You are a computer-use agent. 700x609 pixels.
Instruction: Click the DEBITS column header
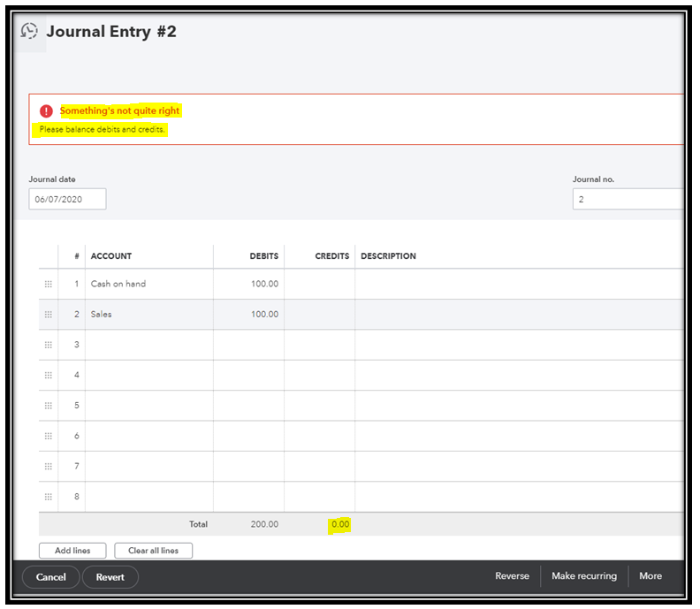point(264,256)
